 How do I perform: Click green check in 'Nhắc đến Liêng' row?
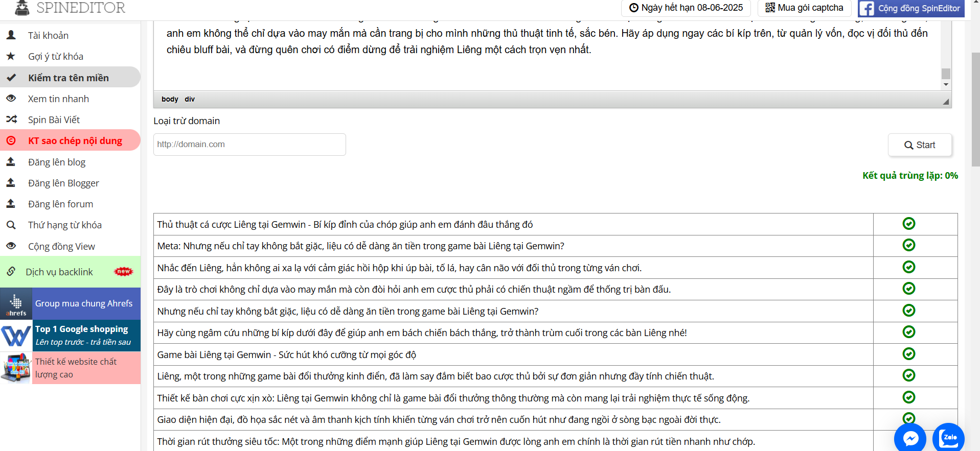point(909,267)
